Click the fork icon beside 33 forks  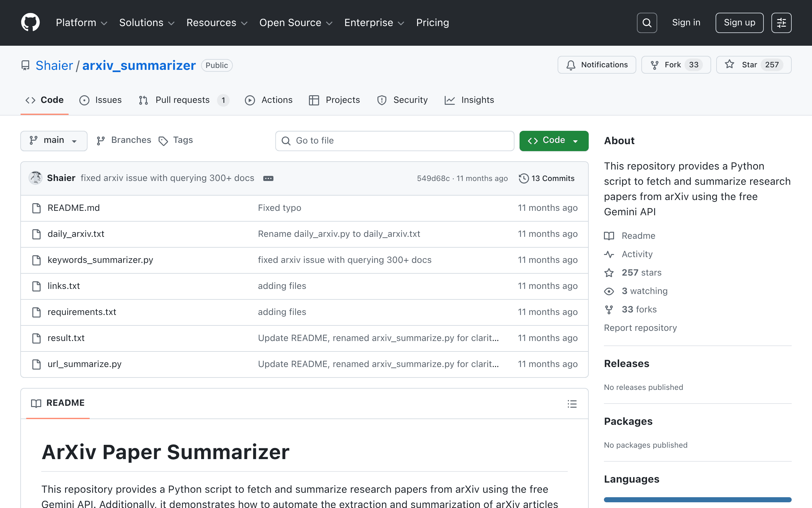click(x=609, y=310)
